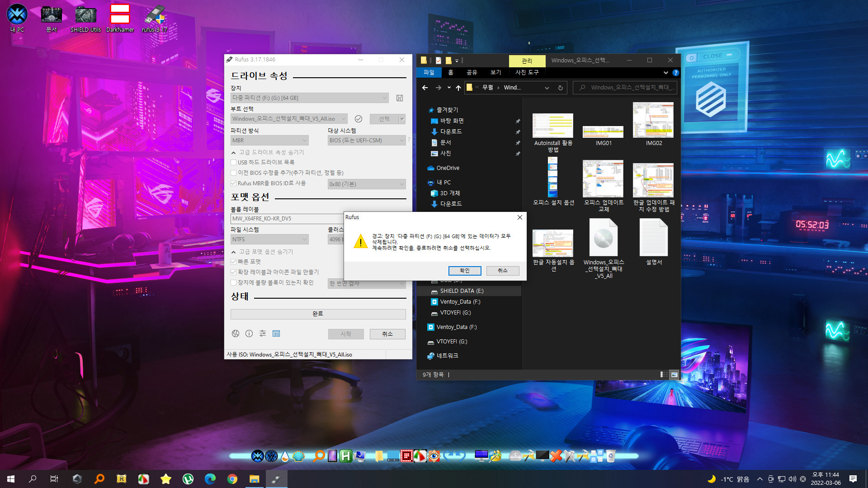The image size is (868, 488).
Task: Open the 홈 ribbon tab
Action: click(x=451, y=72)
